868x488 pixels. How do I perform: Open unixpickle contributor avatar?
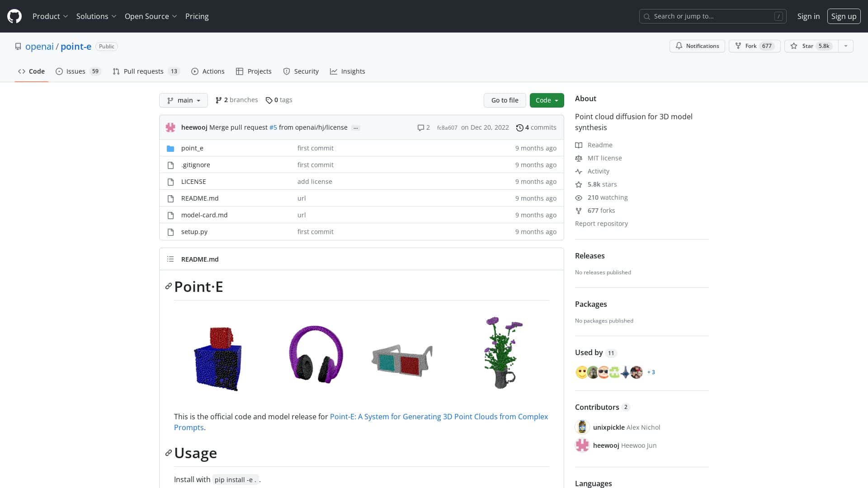pos(582,427)
